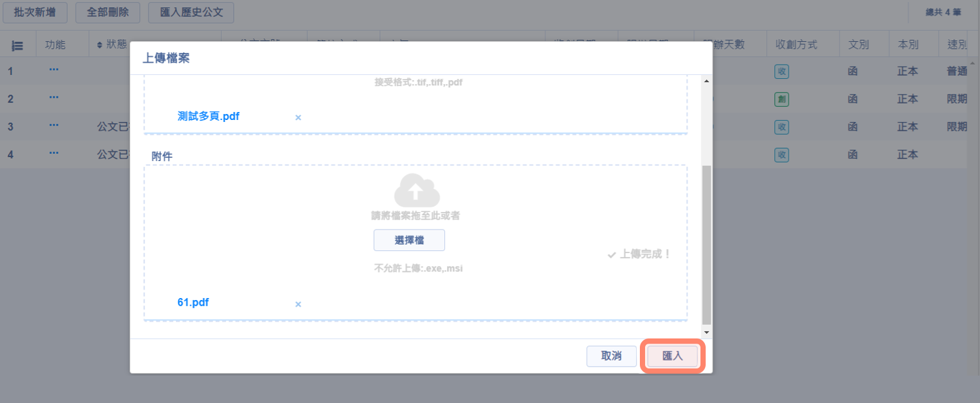Click the cloud upload icon in 附件 area
The width and height of the screenshot is (980, 403).
[x=417, y=190]
